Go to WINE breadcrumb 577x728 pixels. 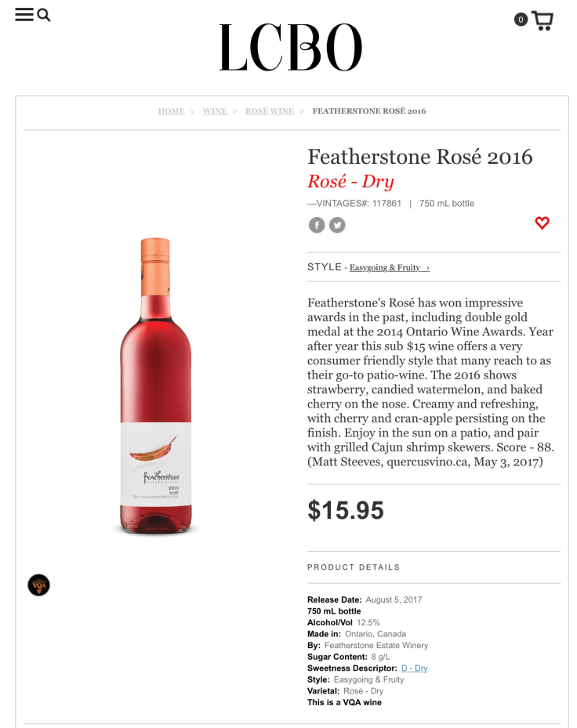[x=215, y=111]
